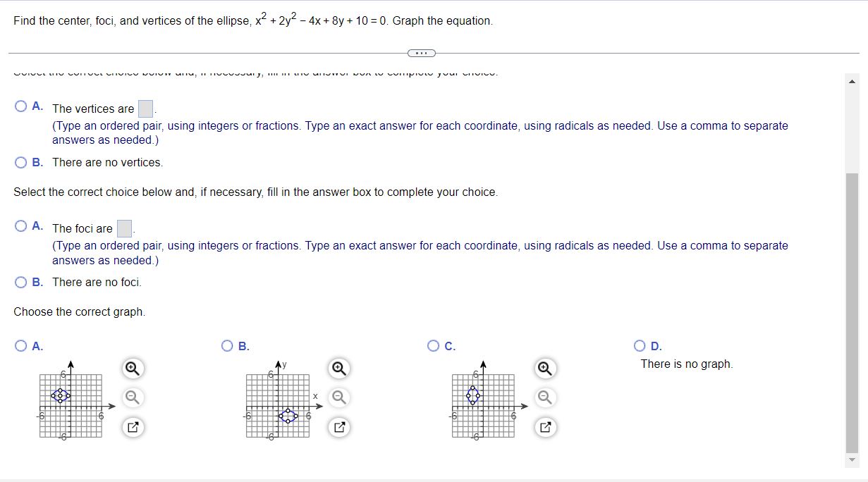Choose graph option C

[432, 345]
